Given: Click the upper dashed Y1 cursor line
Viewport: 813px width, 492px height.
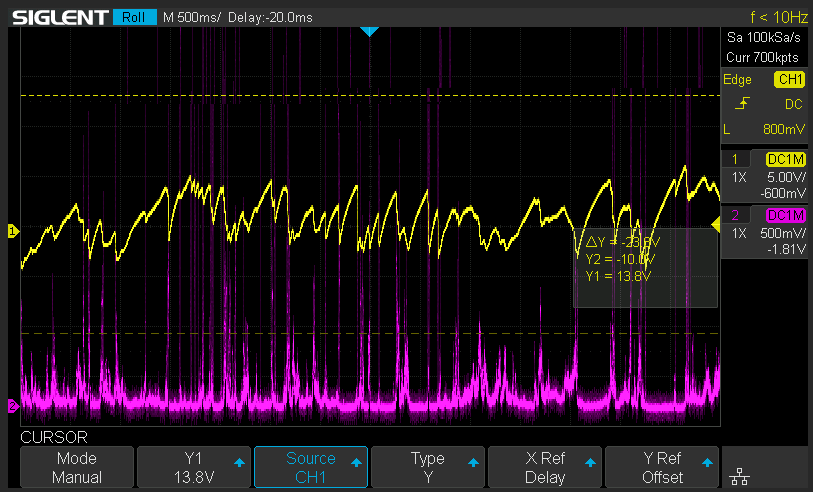Looking at the screenshot, I should click(x=370, y=95).
